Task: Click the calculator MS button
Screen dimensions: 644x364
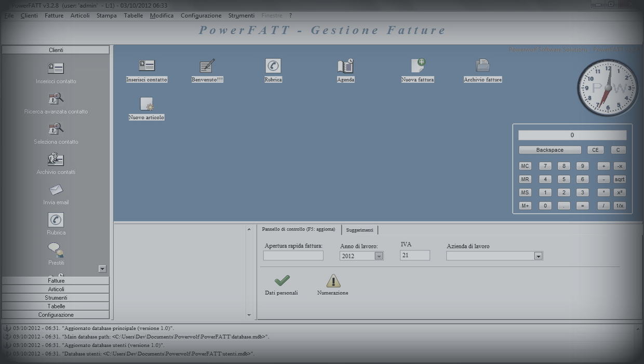Action: tap(525, 192)
